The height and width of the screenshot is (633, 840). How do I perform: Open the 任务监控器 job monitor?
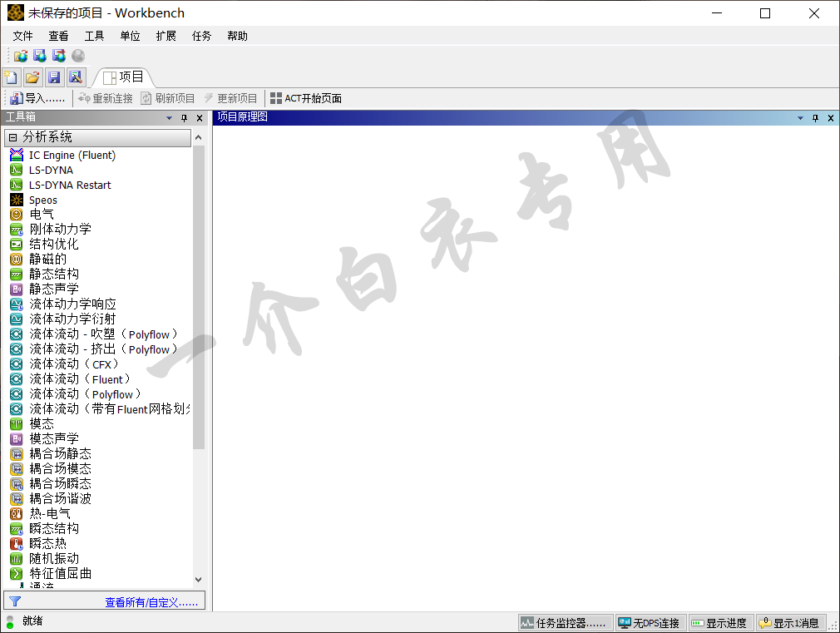[x=563, y=623]
